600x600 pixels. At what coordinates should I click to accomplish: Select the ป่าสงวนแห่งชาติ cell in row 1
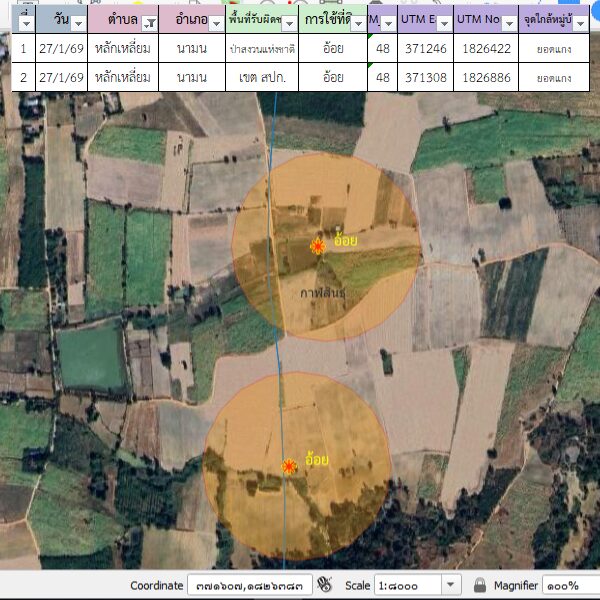(x=261, y=47)
